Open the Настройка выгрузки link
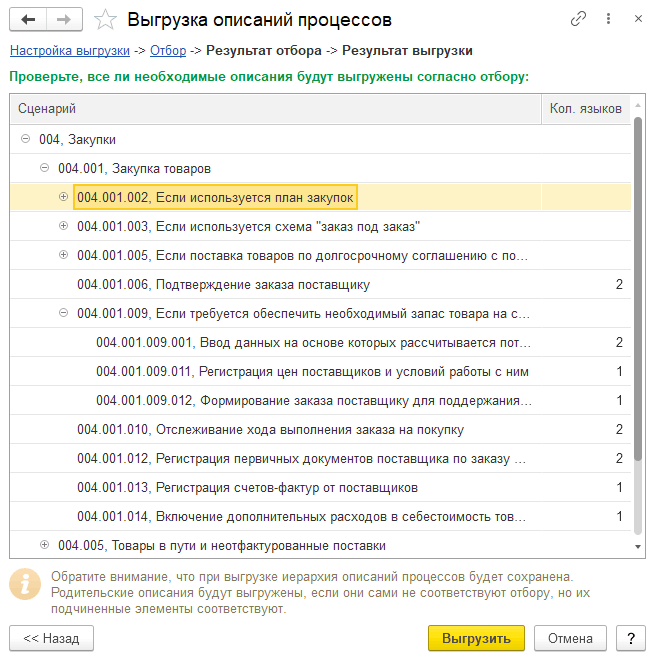Image resolution: width=660 pixels, height=663 pixels. tap(70, 51)
